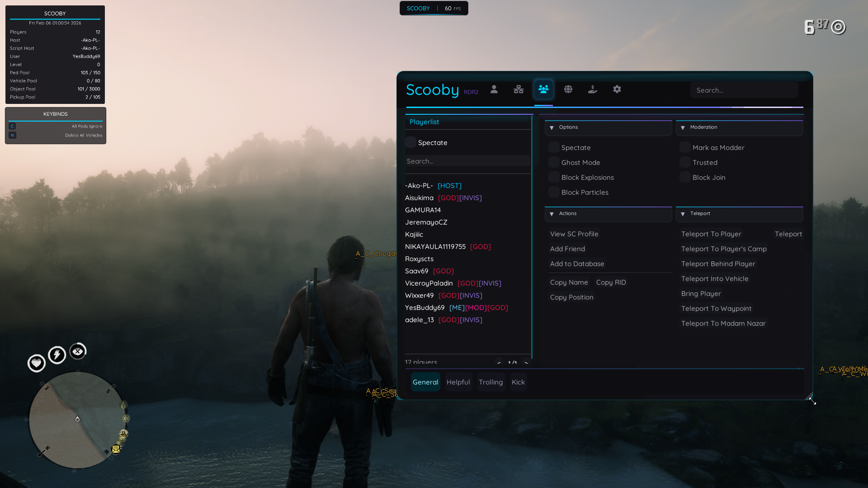868x488 pixels.
Task: Click the active Players tab icon
Action: pyautogui.click(x=543, y=89)
